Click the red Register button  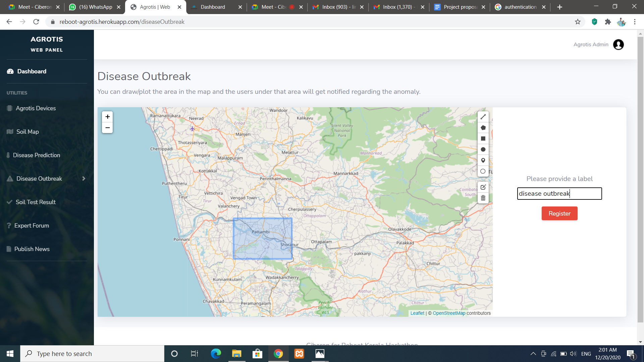click(559, 214)
